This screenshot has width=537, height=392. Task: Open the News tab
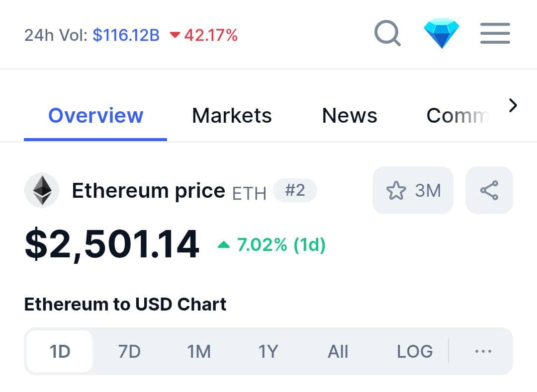[350, 116]
